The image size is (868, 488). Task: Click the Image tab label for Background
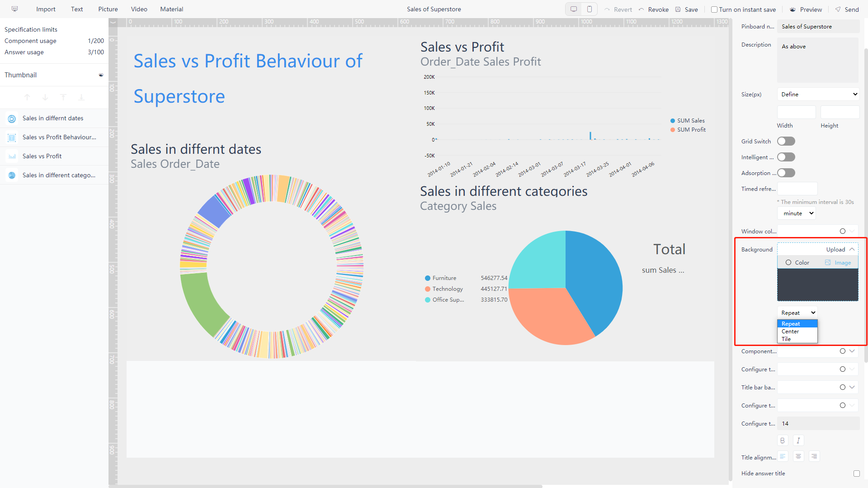pos(843,262)
